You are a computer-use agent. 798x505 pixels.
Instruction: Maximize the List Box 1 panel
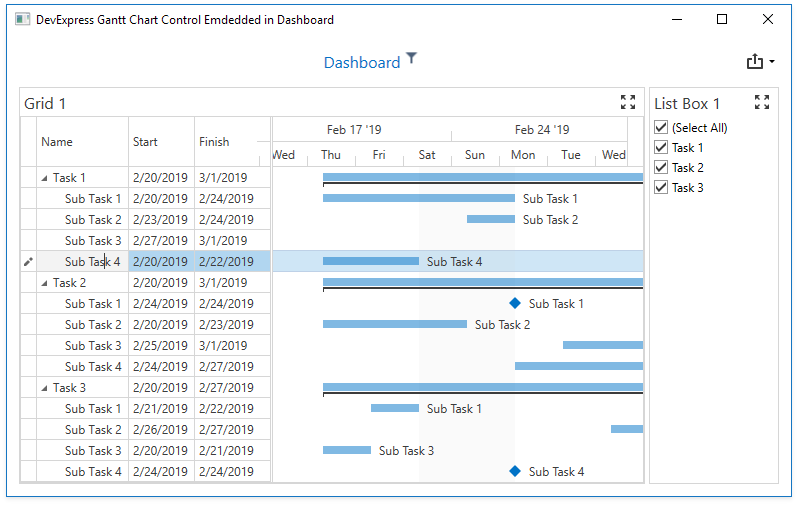(761, 102)
